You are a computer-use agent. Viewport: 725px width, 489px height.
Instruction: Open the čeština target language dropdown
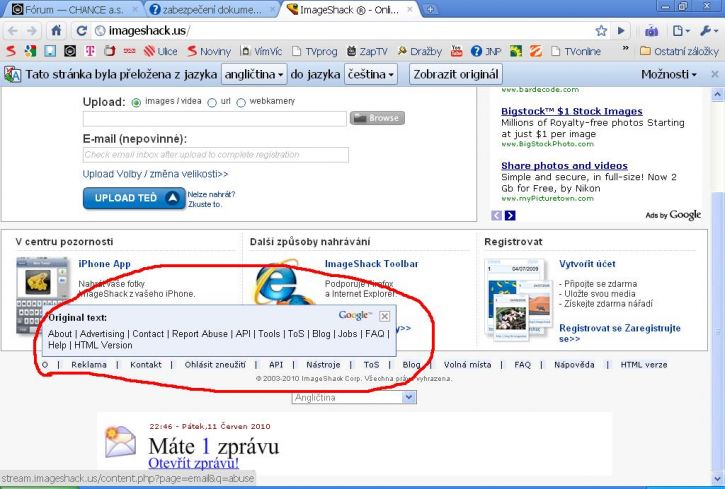[371, 74]
